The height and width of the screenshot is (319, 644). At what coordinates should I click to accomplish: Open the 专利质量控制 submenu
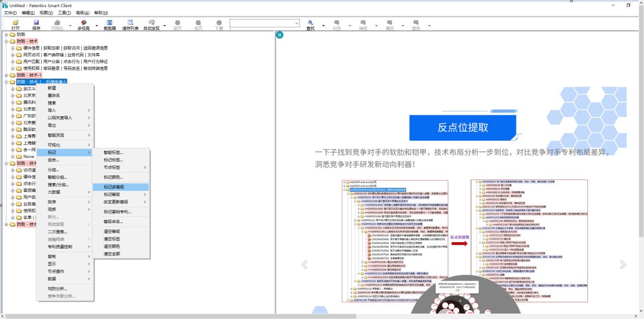(x=65, y=247)
